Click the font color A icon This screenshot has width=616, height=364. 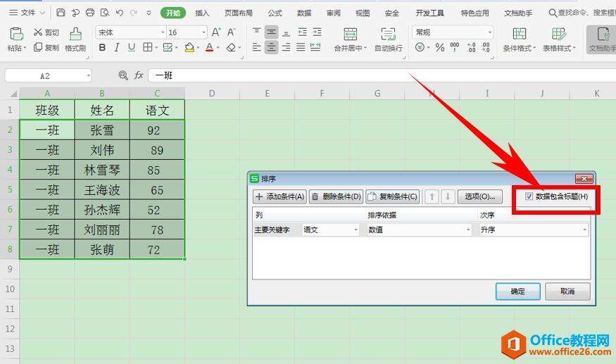coord(208,47)
